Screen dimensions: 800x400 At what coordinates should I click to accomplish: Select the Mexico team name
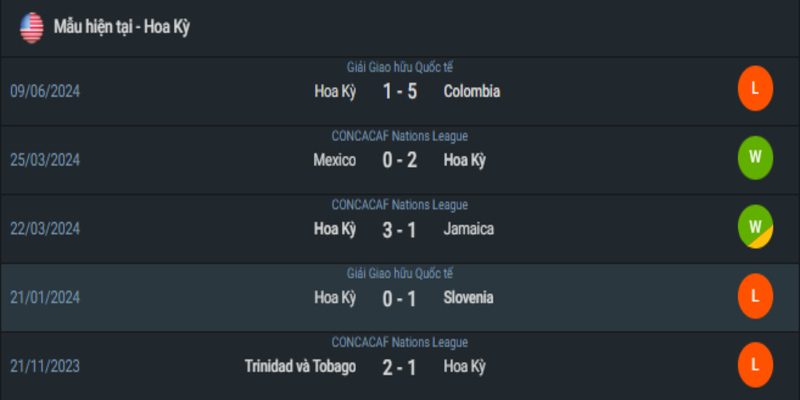point(335,160)
